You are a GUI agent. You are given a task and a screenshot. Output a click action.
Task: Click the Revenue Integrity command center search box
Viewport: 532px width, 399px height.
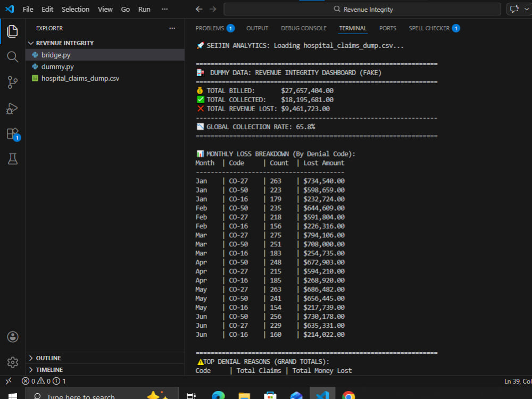[362, 9]
